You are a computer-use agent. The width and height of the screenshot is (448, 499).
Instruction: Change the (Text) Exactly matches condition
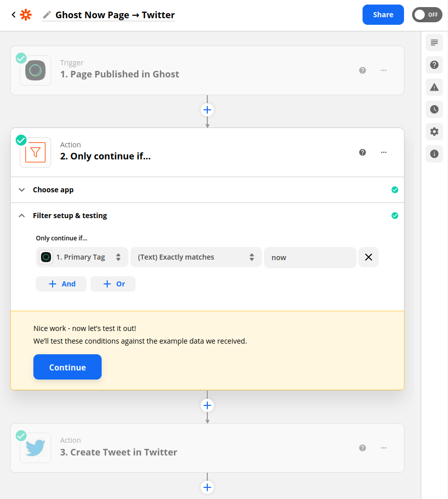[196, 257]
